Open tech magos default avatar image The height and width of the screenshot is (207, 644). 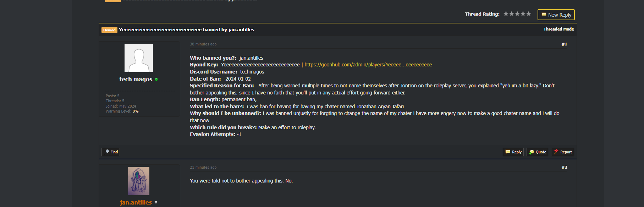[x=139, y=58]
